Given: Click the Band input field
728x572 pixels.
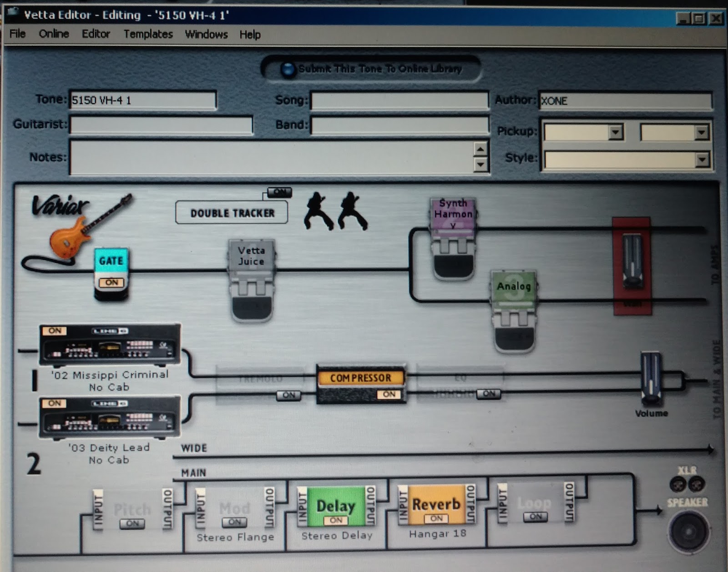Looking at the screenshot, I should [399, 125].
